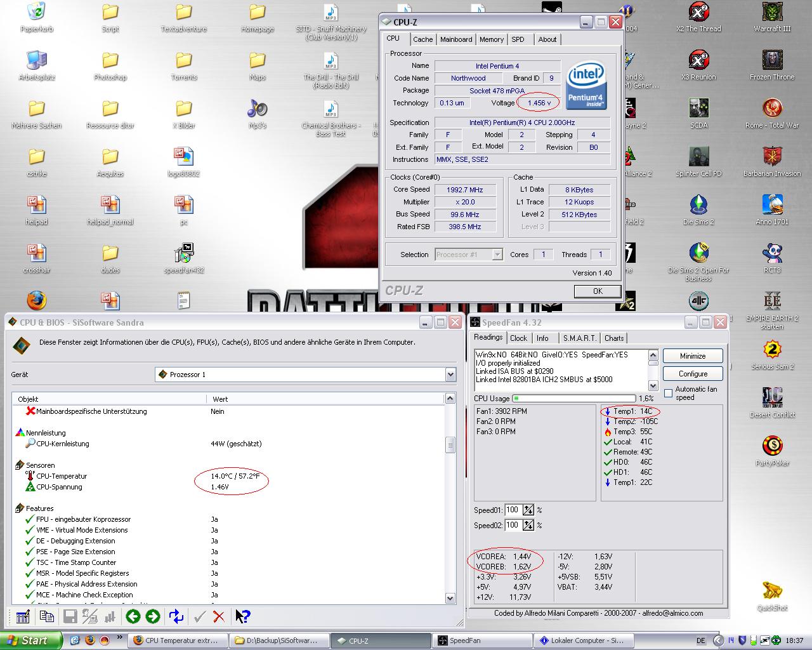Screen dimensions: 812x650
Task: Switch to Lokaler Computer taskbar button
Action: 585,640
